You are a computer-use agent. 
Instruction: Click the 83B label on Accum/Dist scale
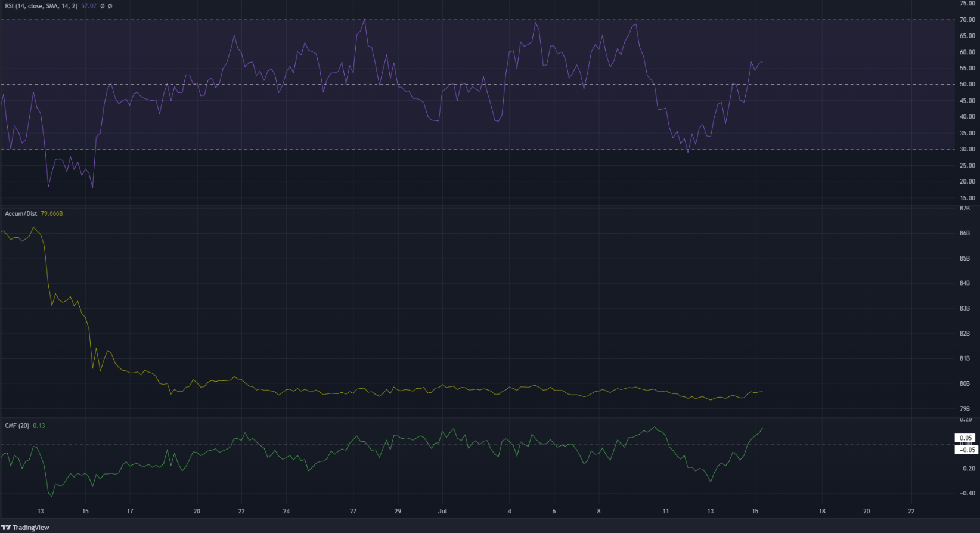[x=965, y=308]
